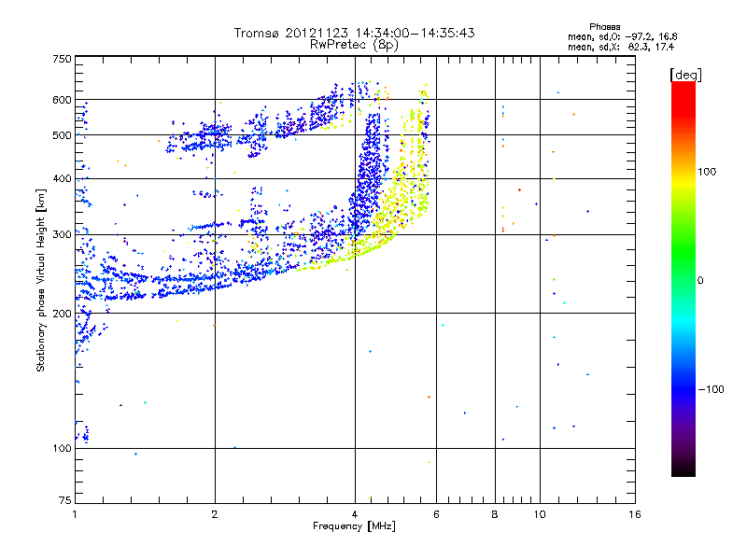
Task: Select the 'RwPretec (8p)' subtitle text
Action: 354,45
